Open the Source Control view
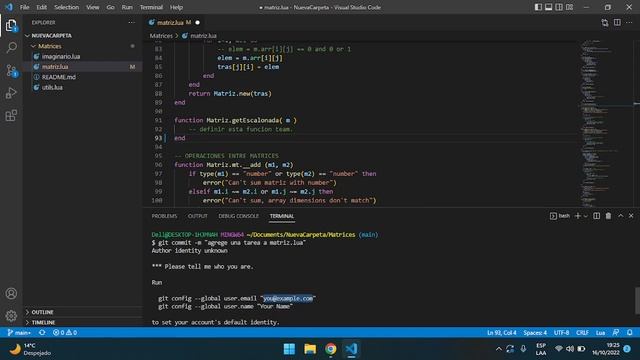 coord(11,71)
